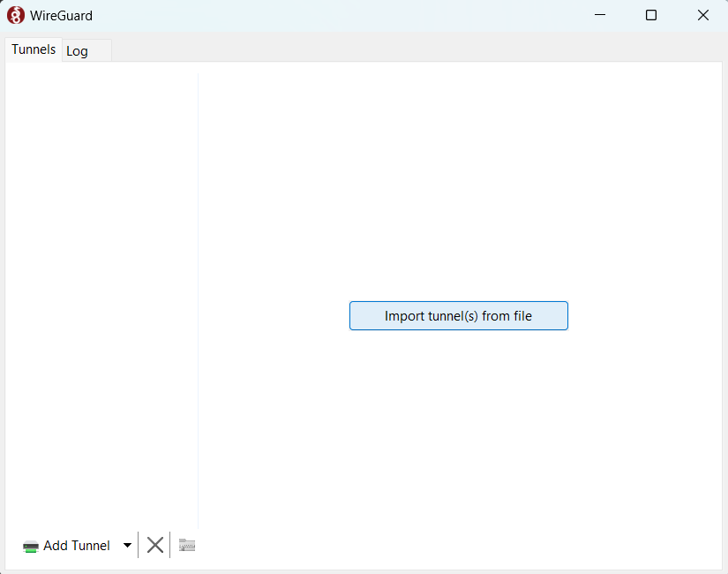728x574 pixels.
Task: Switch to the Tunnels tab
Action: pos(34,49)
